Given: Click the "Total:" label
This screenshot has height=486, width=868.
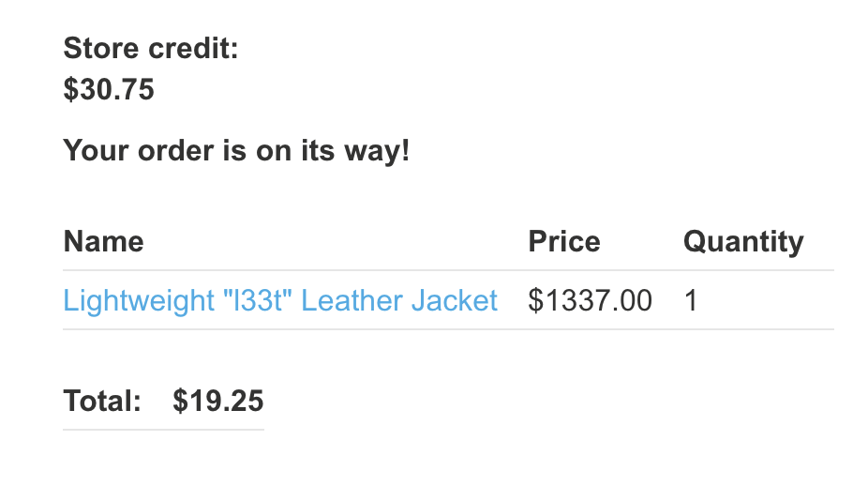Looking at the screenshot, I should point(102,402).
